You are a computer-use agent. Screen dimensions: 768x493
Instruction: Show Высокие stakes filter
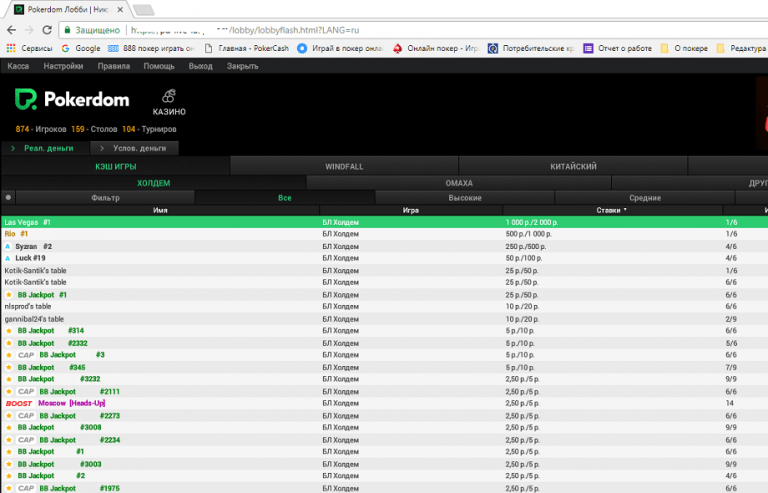coord(465,198)
